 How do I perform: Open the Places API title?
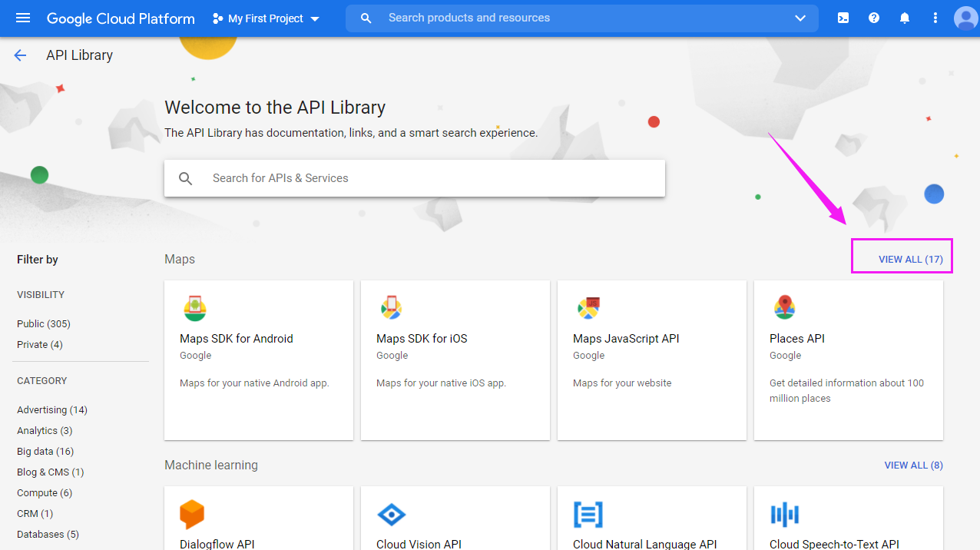[797, 339]
